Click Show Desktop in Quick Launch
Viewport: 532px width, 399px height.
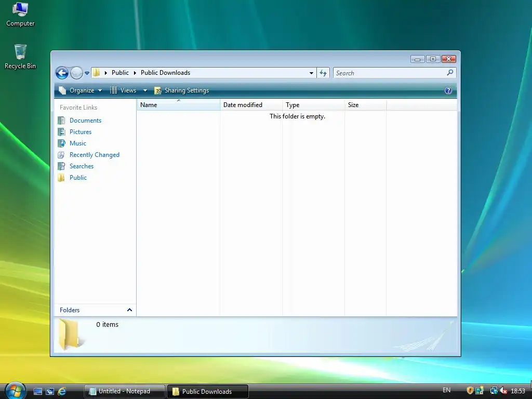[38, 392]
